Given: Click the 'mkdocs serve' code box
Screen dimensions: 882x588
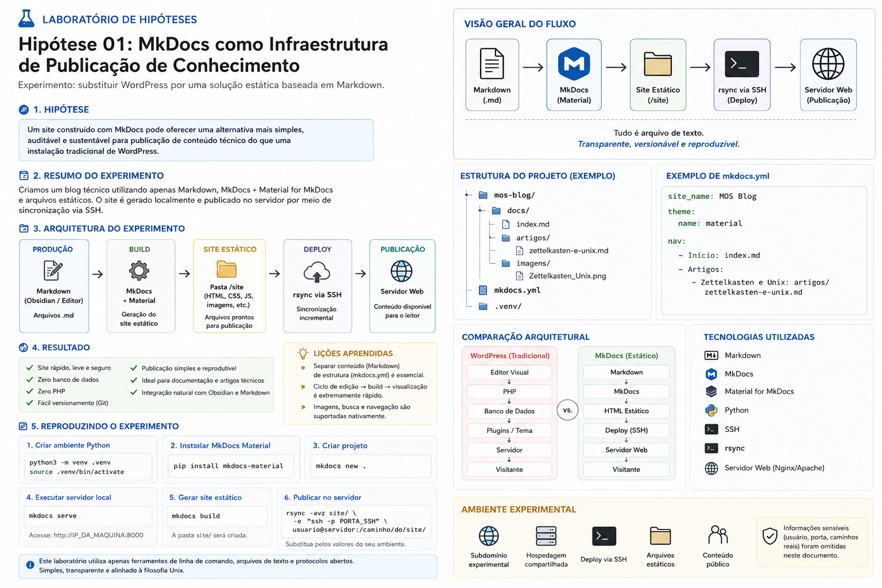Looking at the screenshot, I should 89,516.
